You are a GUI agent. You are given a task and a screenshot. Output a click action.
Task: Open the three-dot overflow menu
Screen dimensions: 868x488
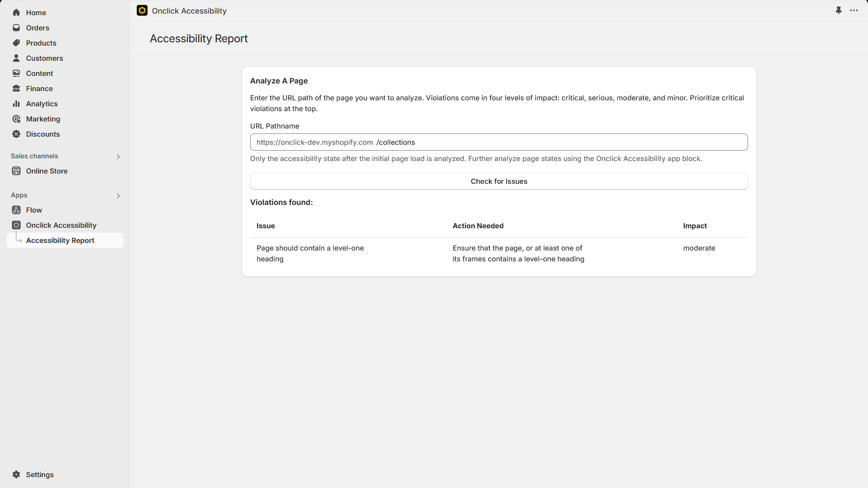[854, 10]
